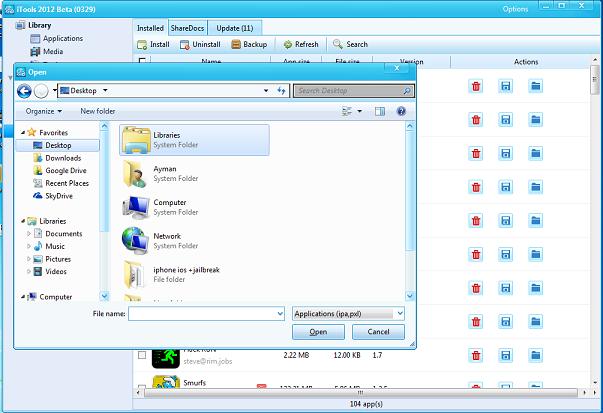
Task: Switch to the ShareDocs tab
Action: [x=188, y=28]
